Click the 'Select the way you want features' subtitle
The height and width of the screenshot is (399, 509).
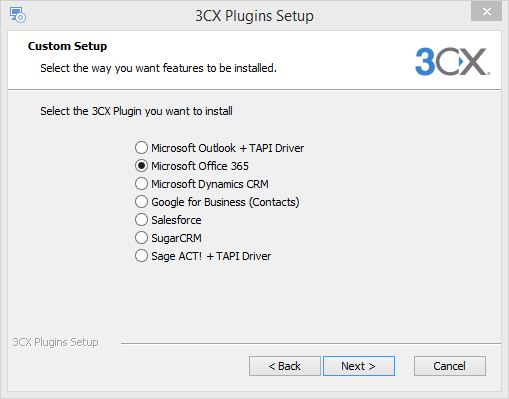click(159, 68)
